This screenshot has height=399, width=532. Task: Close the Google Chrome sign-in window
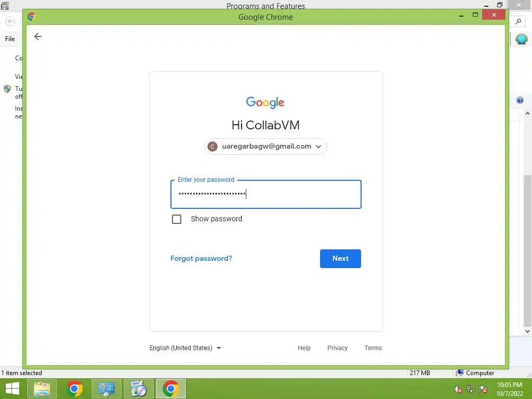point(494,15)
